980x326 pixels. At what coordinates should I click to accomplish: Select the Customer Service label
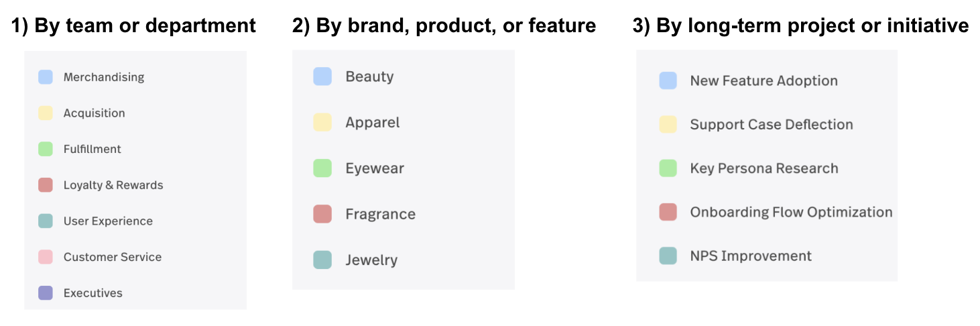[x=113, y=257]
